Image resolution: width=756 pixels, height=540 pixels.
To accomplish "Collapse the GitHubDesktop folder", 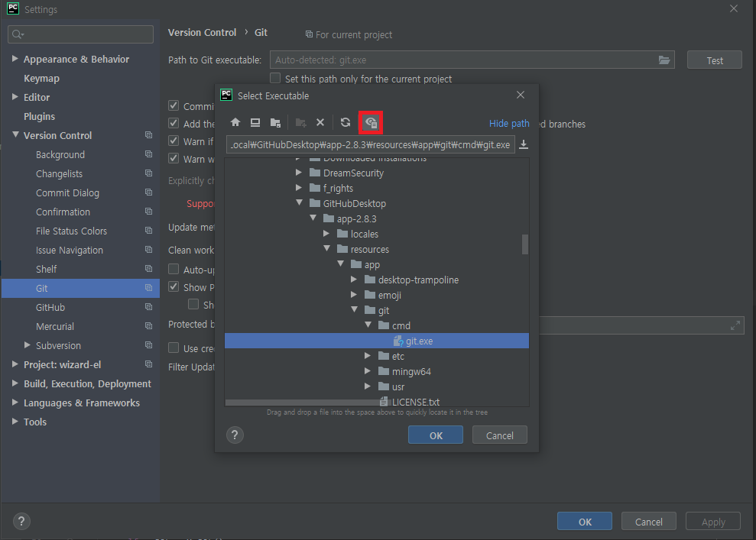I will point(299,203).
